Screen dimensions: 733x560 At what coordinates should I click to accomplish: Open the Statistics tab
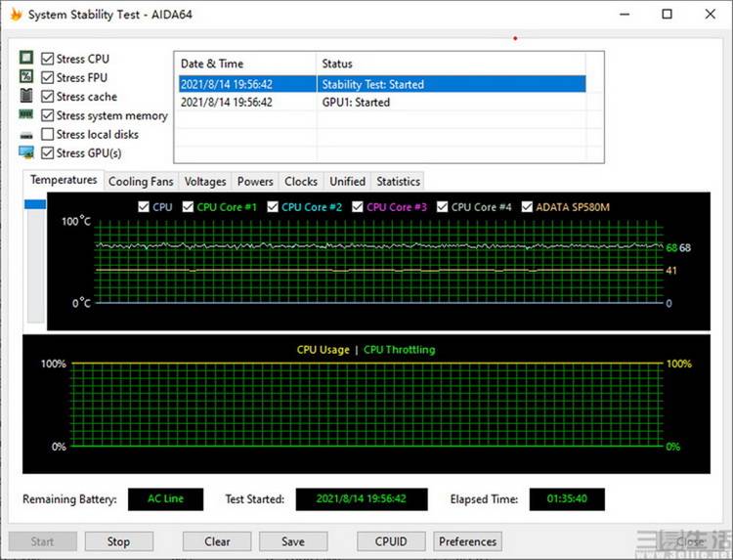tap(399, 182)
